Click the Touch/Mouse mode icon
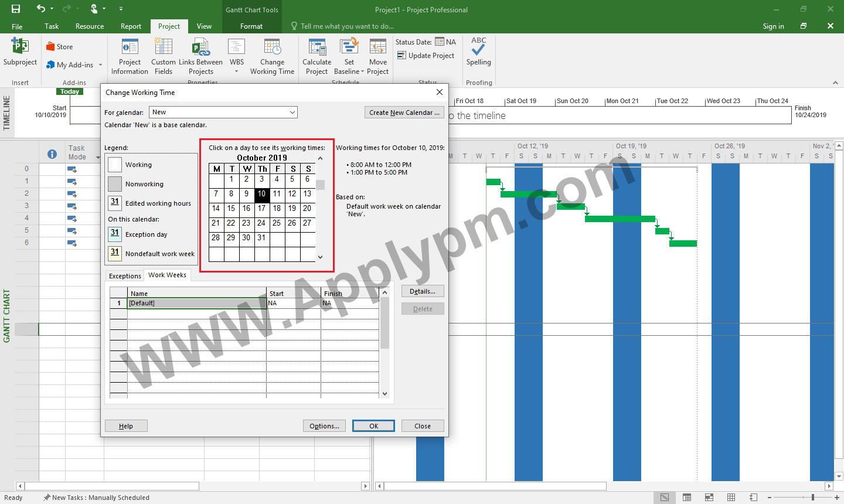Viewport: 844px width, 504px height. pos(94,9)
